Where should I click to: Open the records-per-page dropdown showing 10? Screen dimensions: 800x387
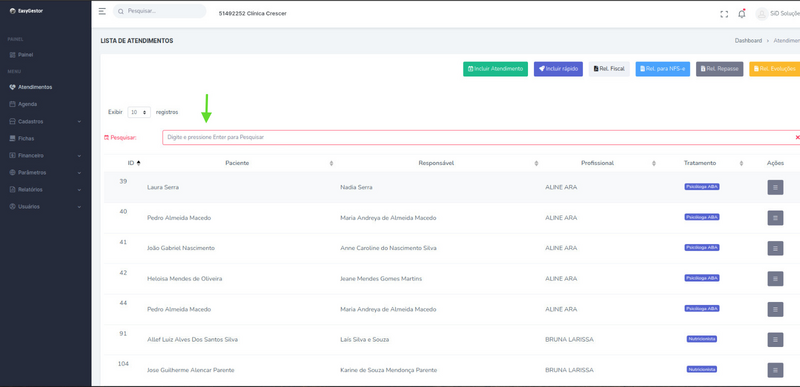(x=139, y=112)
